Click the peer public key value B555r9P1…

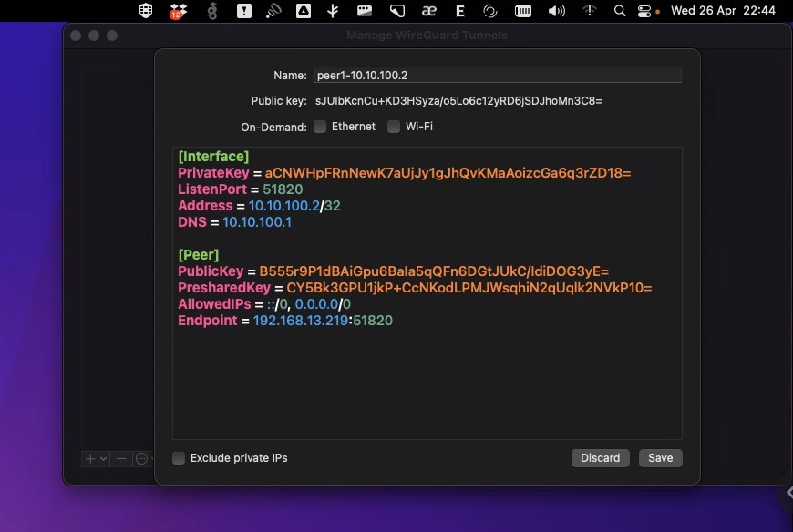(x=434, y=271)
